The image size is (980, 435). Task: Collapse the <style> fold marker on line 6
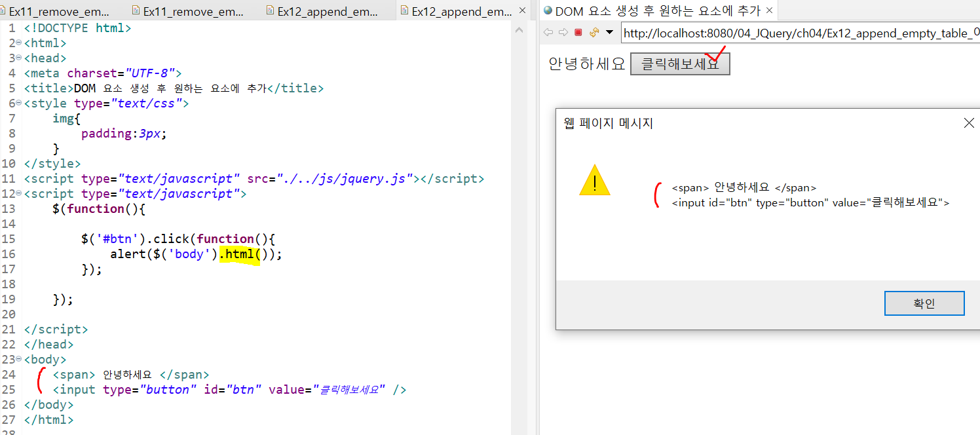[x=18, y=103]
